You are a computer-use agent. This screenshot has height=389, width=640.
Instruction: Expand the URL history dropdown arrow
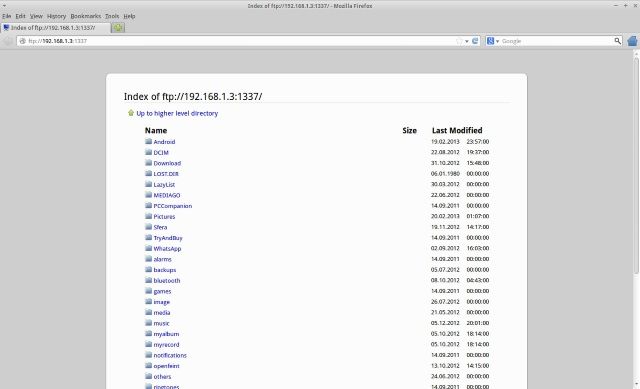coord(467,41)
